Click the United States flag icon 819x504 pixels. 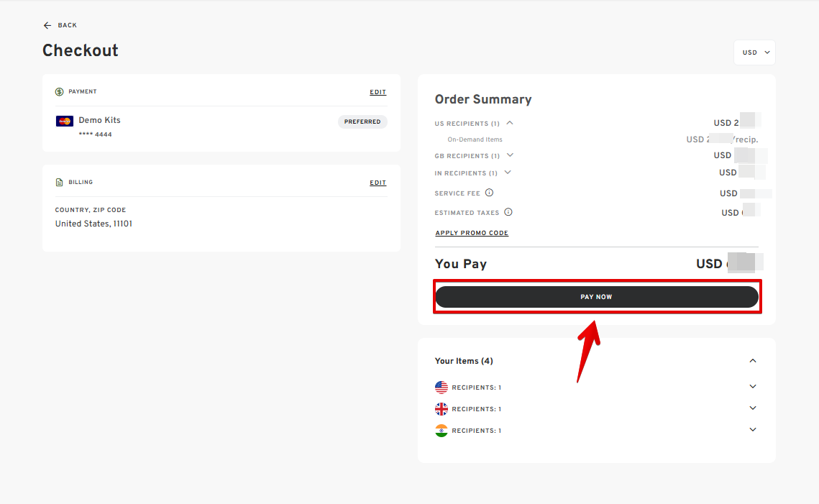tap(441, 387)
